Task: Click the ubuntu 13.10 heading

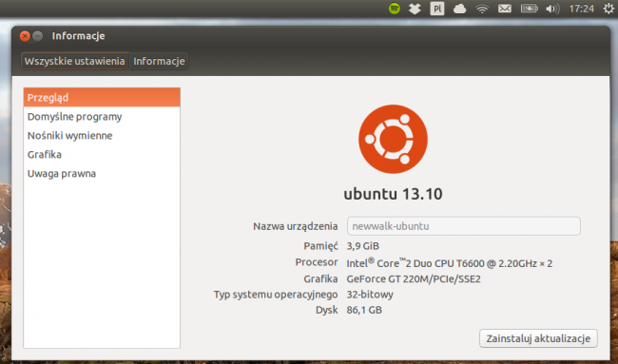Action: click(393, 194)
